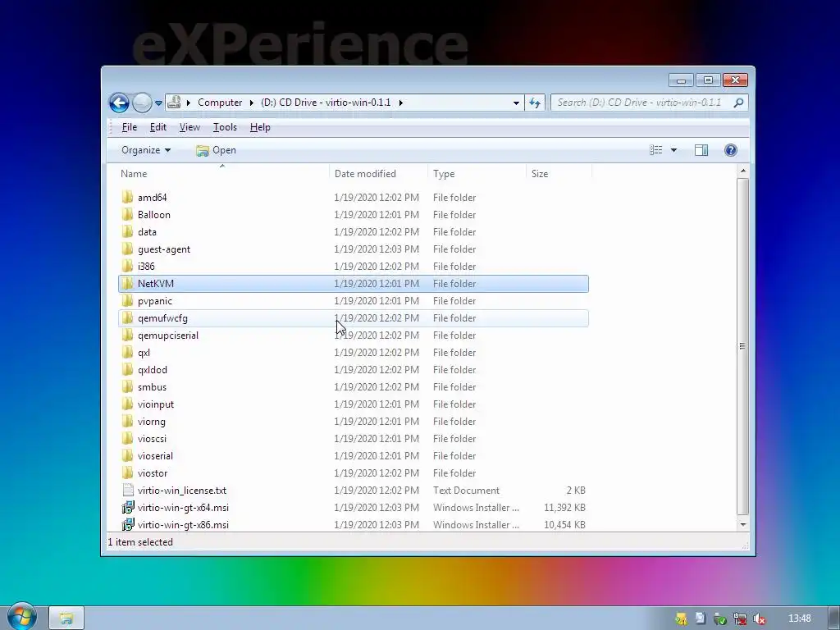Click the Windows Explorer taskbar button
This screenshot has width=840, height=630.
coord(66,619)
